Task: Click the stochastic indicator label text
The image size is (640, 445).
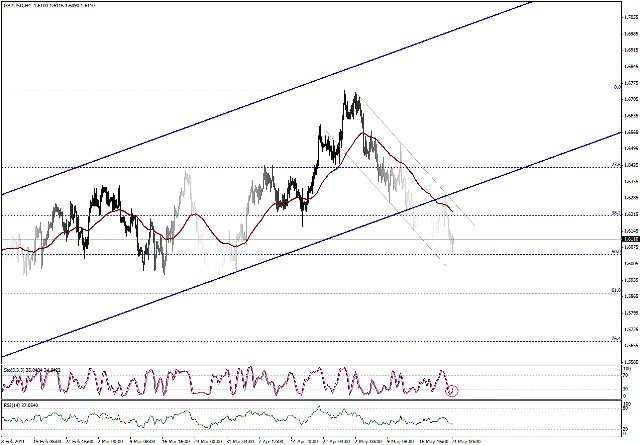Action: tap(32, 370)
